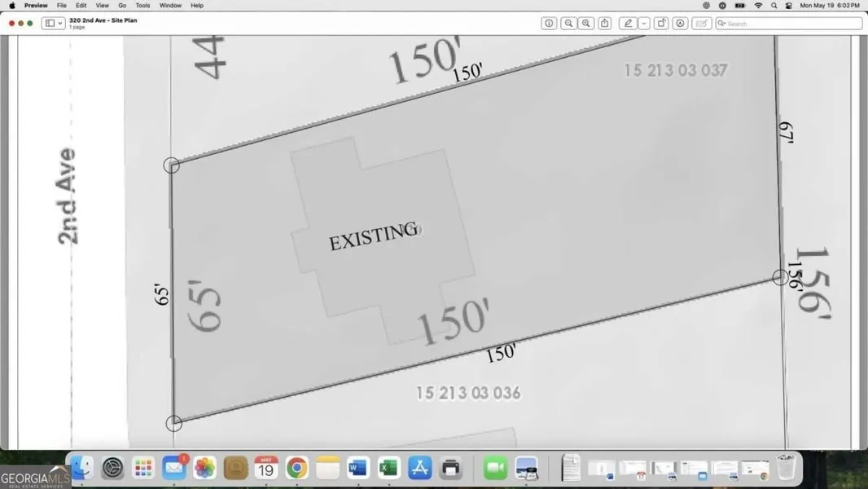Screen dimensions: 868x489
Task: Zoom out using the magnifier minus icon
Action: 568,24
